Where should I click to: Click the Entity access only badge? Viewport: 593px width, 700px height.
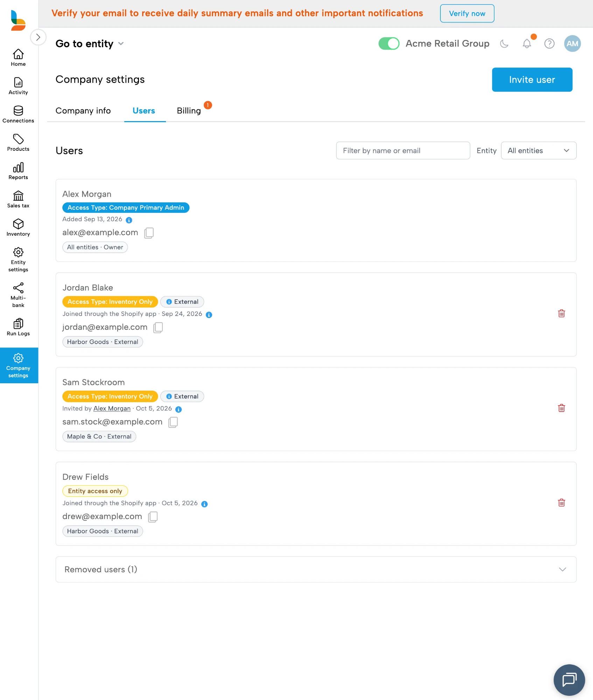point(95,491)
